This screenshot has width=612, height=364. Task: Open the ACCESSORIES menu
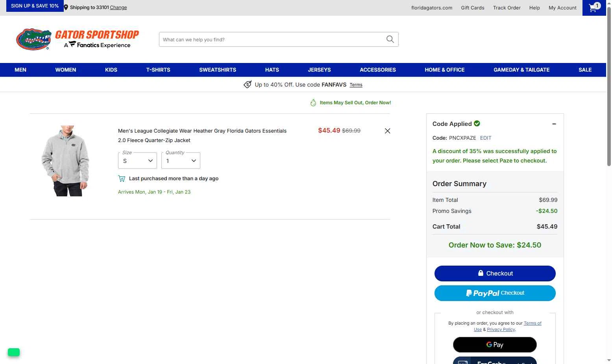[378, 70]
